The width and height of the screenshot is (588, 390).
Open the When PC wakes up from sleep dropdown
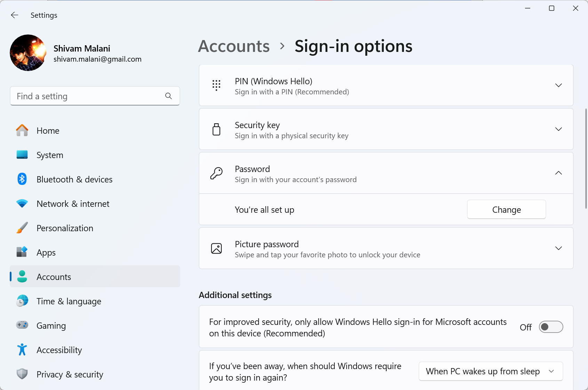(490, 371)
